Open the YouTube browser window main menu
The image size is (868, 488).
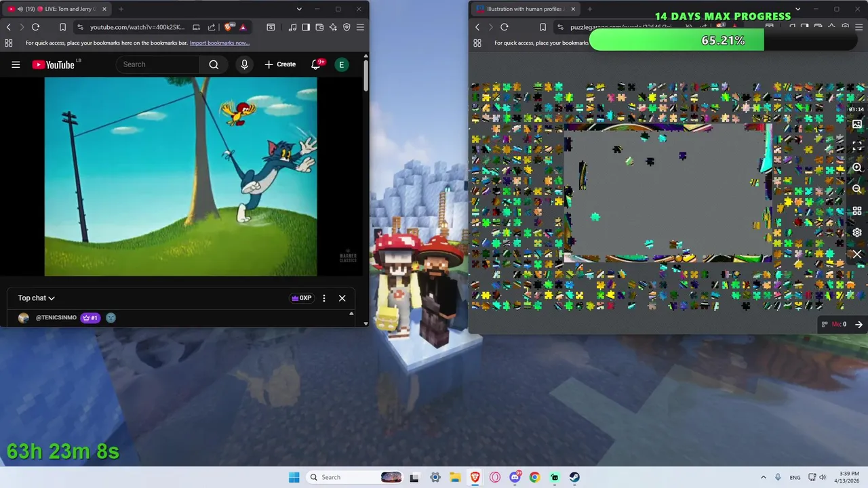pos(360,27)
